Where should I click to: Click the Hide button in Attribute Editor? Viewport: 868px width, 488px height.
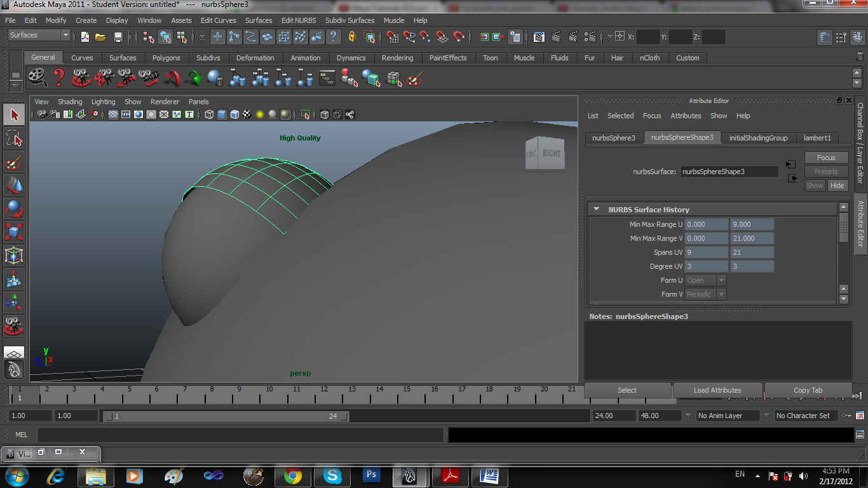(837, 186)
